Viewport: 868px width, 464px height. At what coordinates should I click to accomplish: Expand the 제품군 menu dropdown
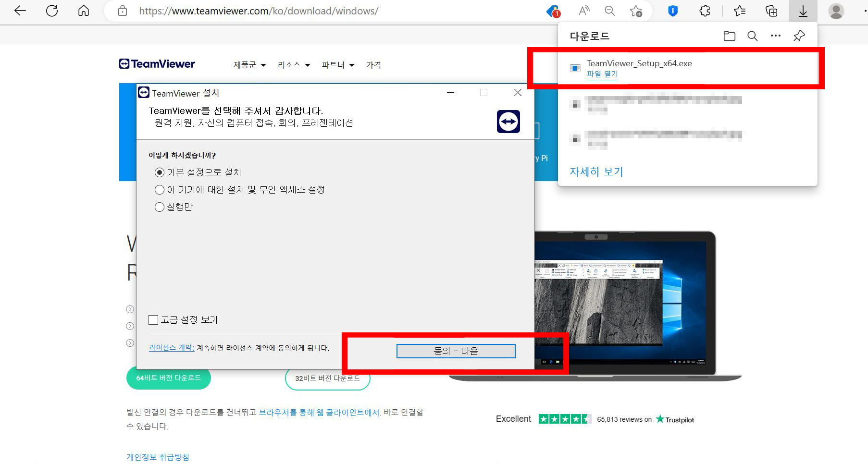coord(249,65)
